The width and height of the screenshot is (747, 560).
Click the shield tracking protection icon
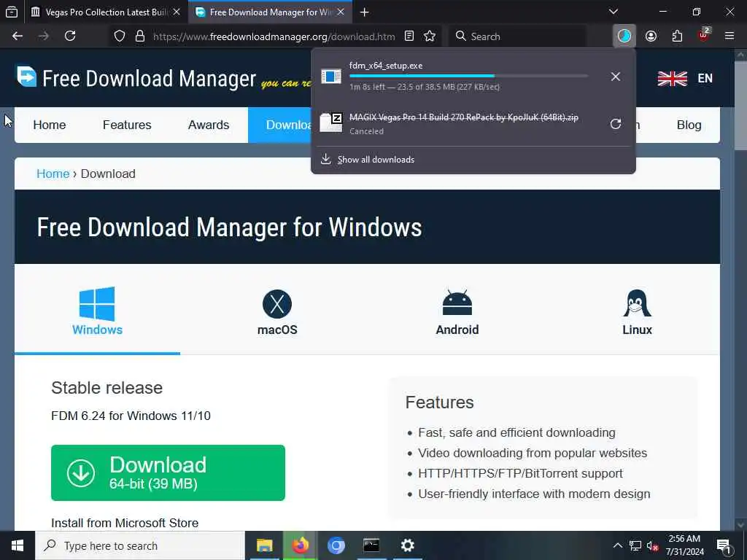click(120, 36)
